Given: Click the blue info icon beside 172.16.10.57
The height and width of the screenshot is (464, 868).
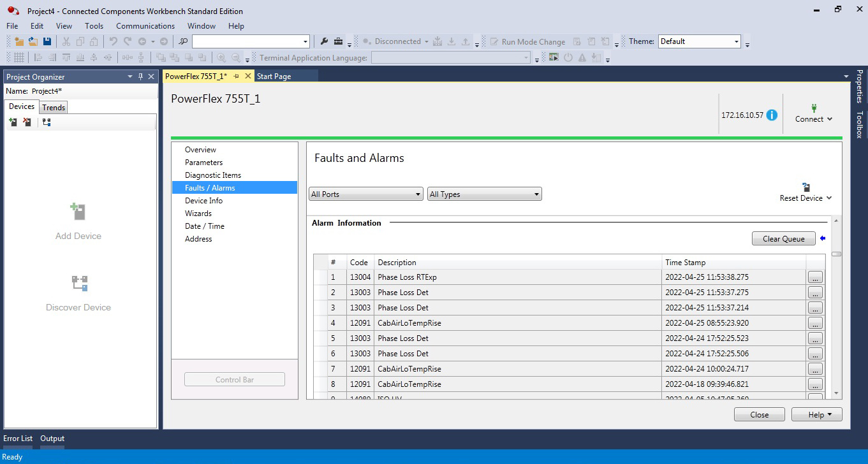Looking at the screenshot, I should coord(772,115).
